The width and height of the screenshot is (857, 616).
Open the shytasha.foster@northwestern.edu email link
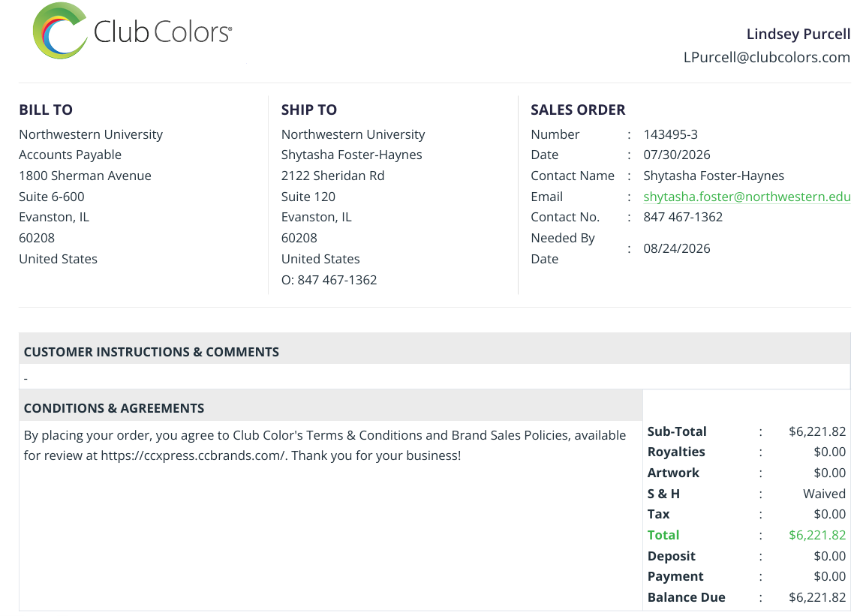click(747, 197)
